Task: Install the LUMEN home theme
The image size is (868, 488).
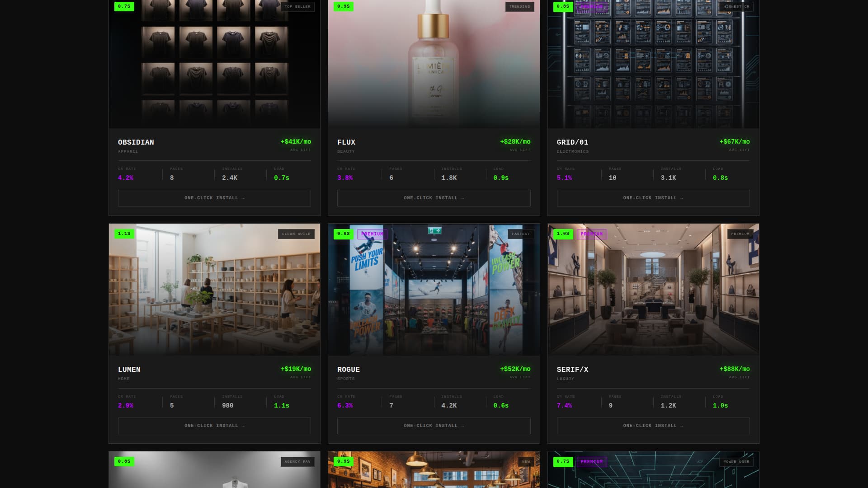Action: (214, 426)
